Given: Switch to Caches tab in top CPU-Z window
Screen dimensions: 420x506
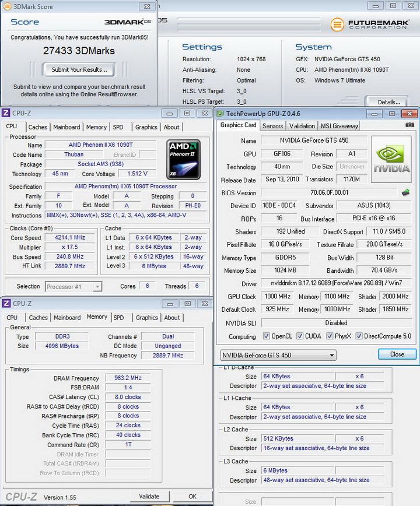Looking at the screenshot, I should [x=38, y=127].
